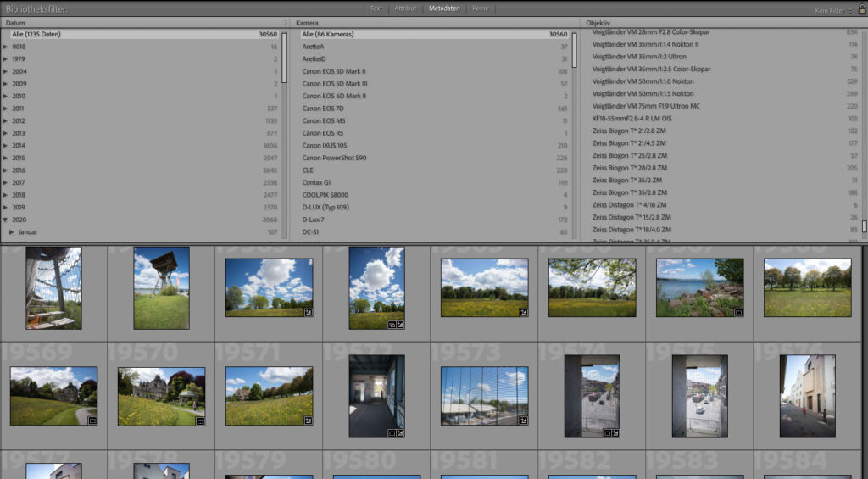Collapse the 2020 year entry
The image size is (868, 479).
click(x=6, y=220)
